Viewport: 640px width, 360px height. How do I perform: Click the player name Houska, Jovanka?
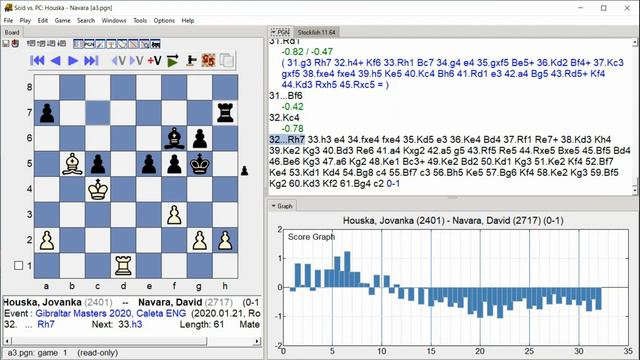(42, 302)
